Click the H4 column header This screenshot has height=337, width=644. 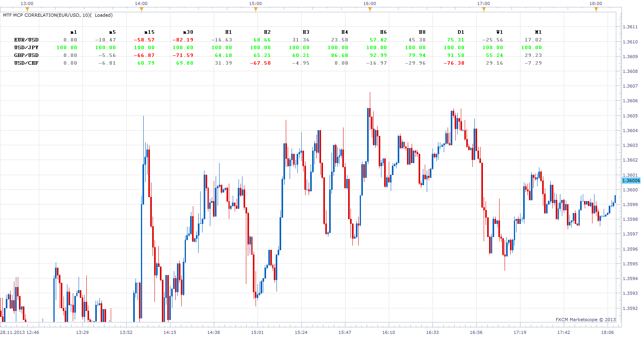pos(345,32)
